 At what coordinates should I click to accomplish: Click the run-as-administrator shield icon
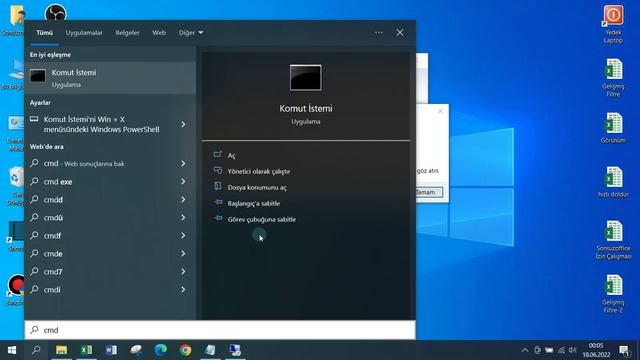218,171
